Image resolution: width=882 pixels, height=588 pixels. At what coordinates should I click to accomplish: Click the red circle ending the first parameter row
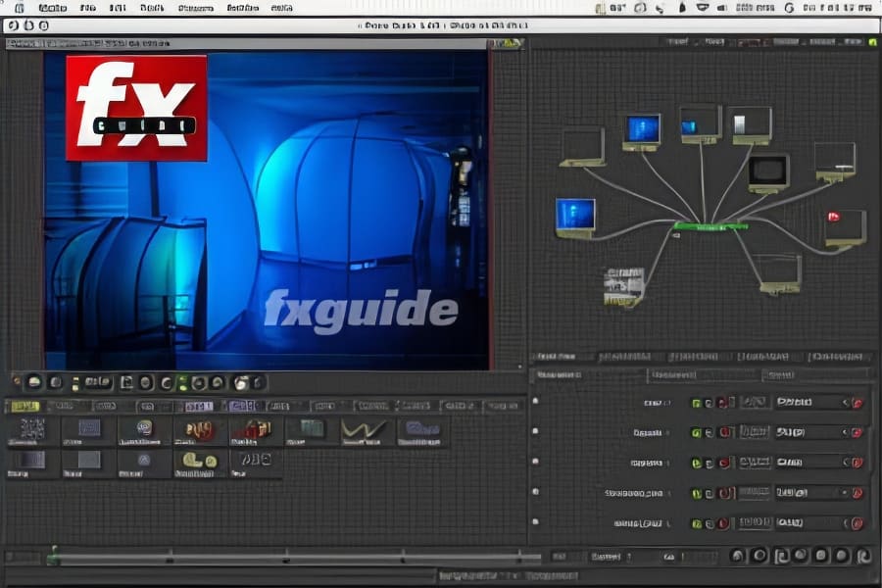coord(857,403)
